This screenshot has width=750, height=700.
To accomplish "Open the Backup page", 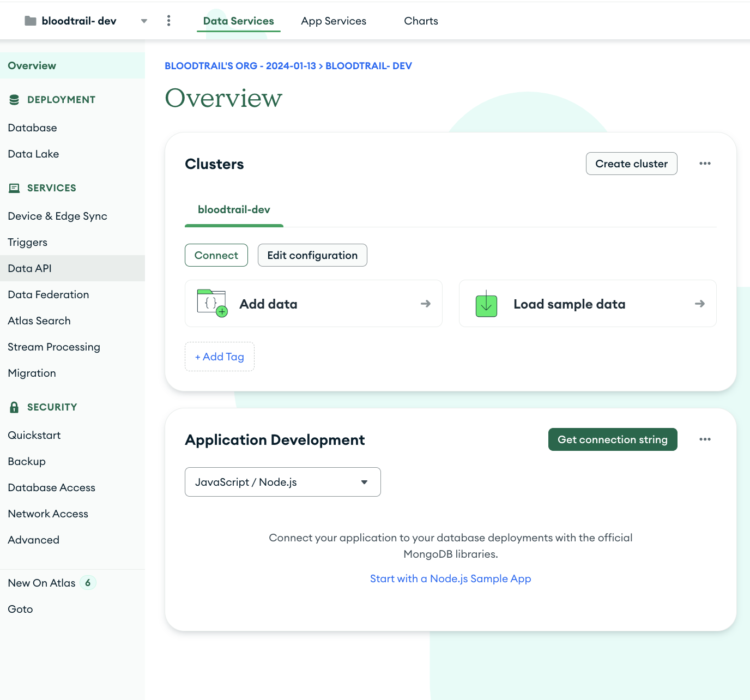I will tap(27, 461).
